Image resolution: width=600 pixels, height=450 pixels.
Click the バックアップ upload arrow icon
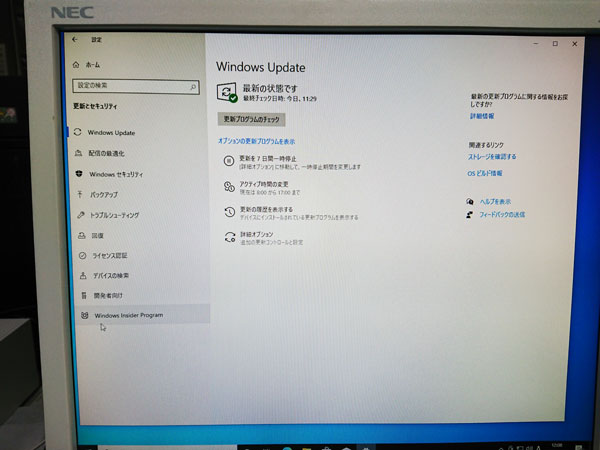(80, 194)
